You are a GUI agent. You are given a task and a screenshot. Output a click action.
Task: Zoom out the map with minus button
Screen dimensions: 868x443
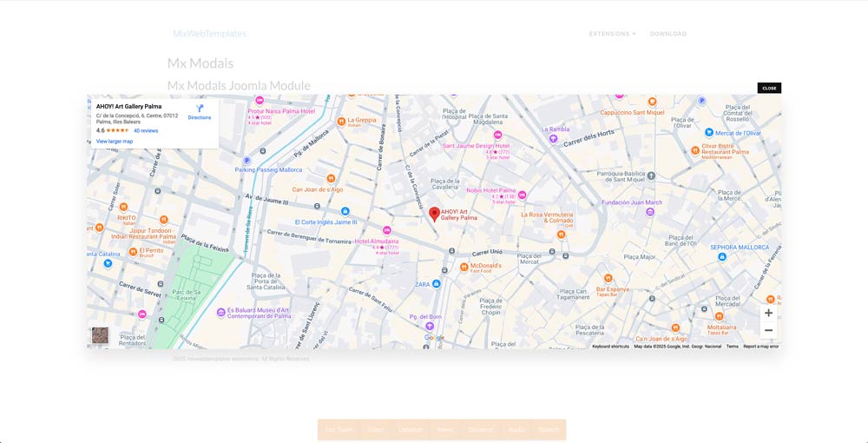tap(768, 331)
